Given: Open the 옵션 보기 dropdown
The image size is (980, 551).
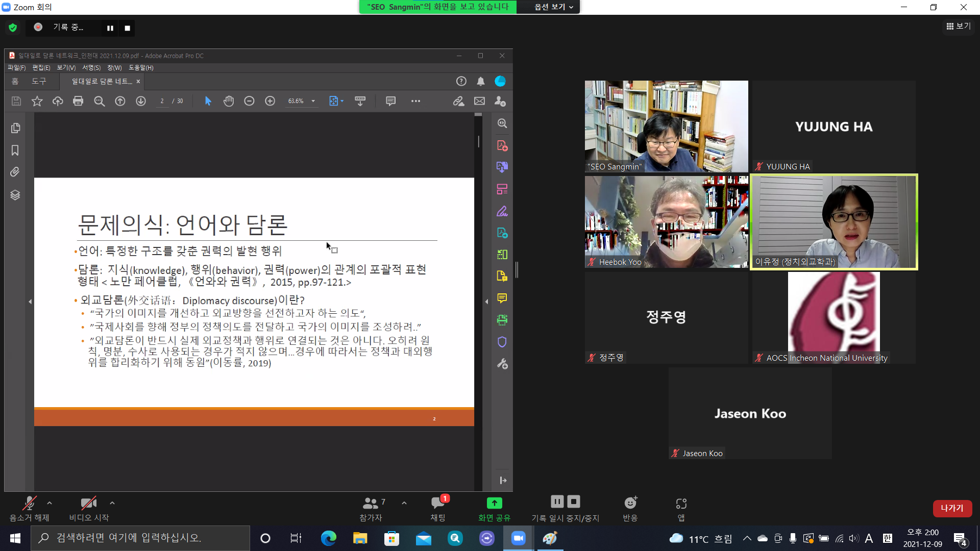Looking at the screenshot, I should pyautogui.click(x=554, y=7).
